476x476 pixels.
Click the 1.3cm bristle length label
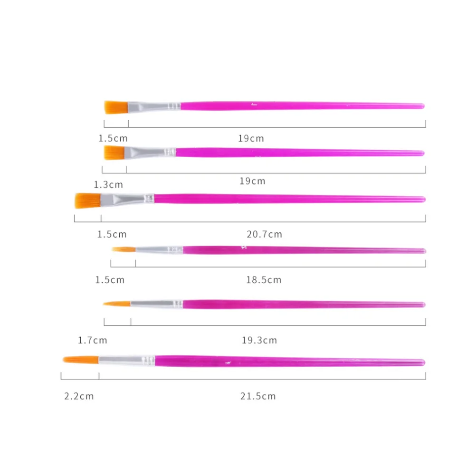tap(108, 184)
